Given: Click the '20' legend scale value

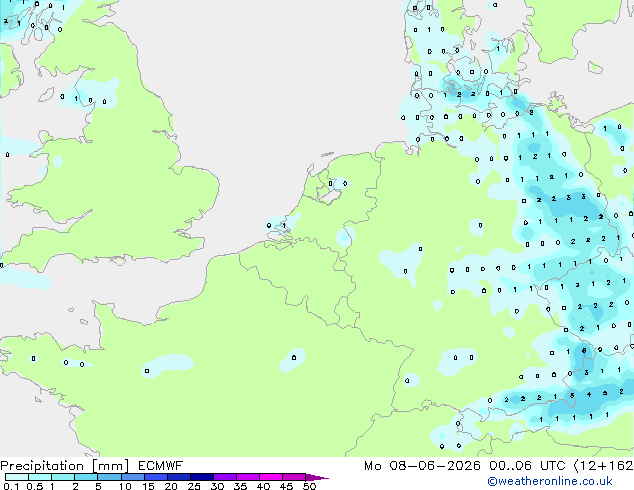Looking at the screenshot, I should (x=171, y=486).
